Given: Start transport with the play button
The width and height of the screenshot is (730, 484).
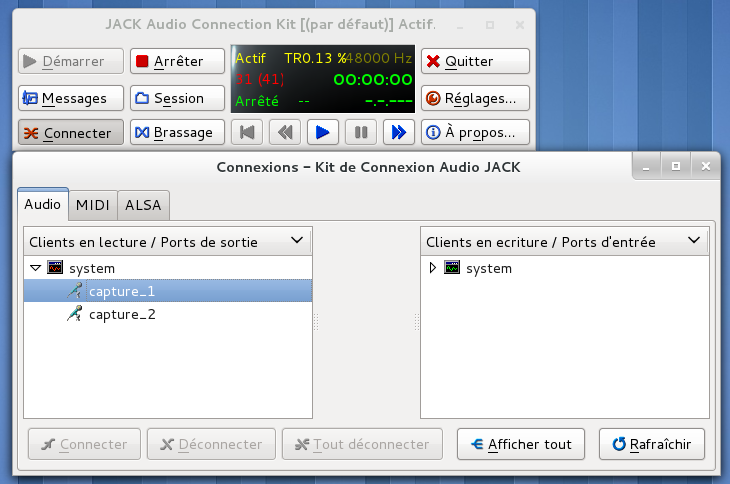Looking at the screenshot, I should click(322, 132).
